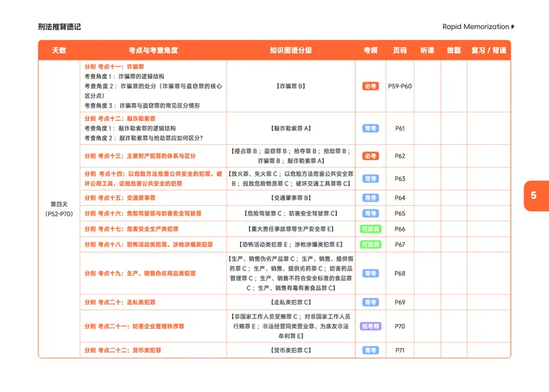Click the P63 page cell

400,178
